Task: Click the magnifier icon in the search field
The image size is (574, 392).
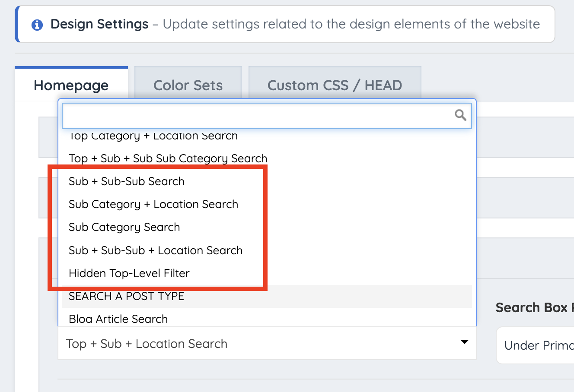Action: pos(460,115)
